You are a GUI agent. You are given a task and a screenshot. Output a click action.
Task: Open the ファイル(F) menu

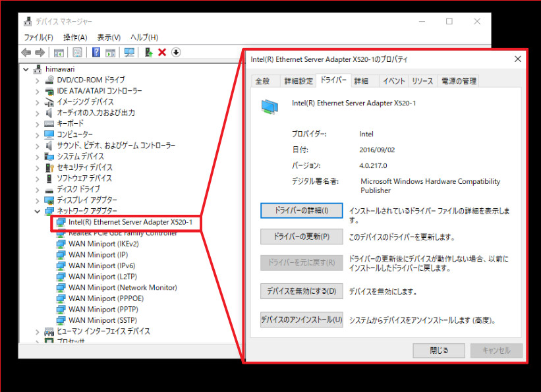point(38,38)
